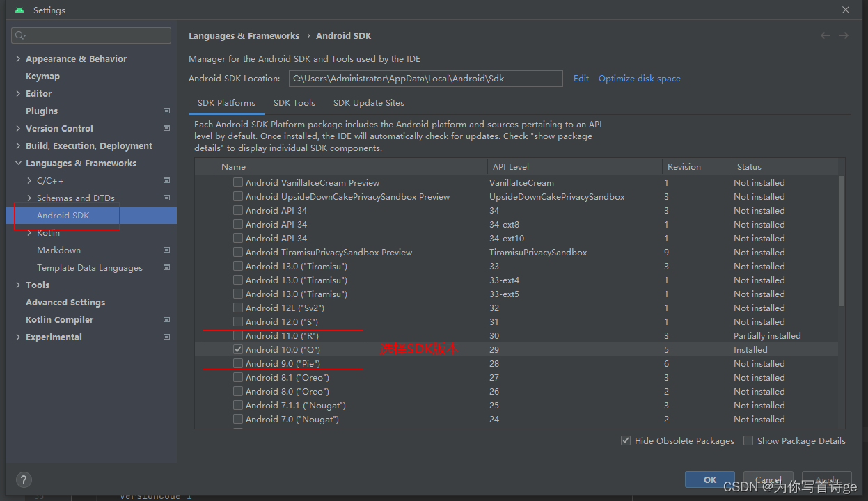Click Edit SDK location link
Screen dimensions: 868x501
[x=581, y=79]
